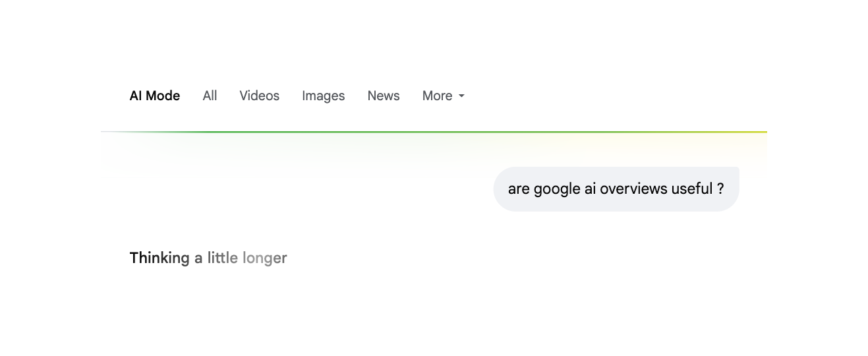Click the query bubble about AI overviews
Screen dimensions: 868x356
point(616,189)
